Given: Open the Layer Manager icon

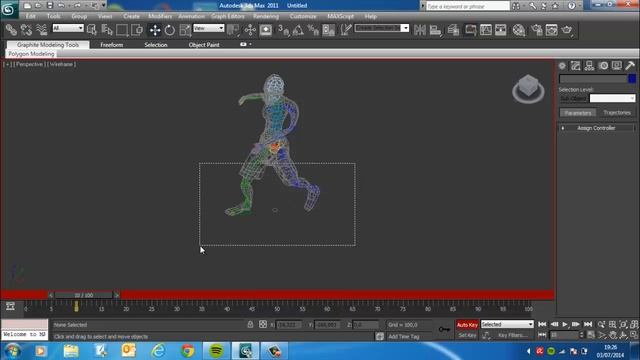Looking at the screenshot, I should [453, 30].
